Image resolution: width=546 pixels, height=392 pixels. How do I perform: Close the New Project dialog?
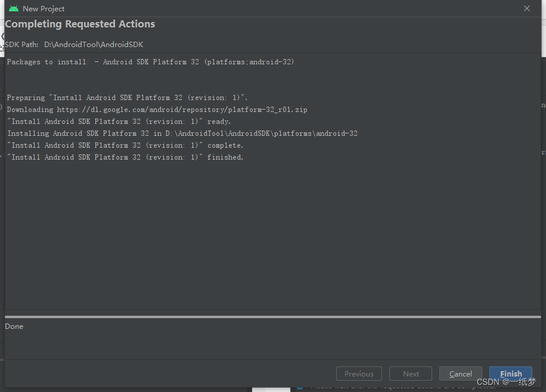[x=526, y=8]
